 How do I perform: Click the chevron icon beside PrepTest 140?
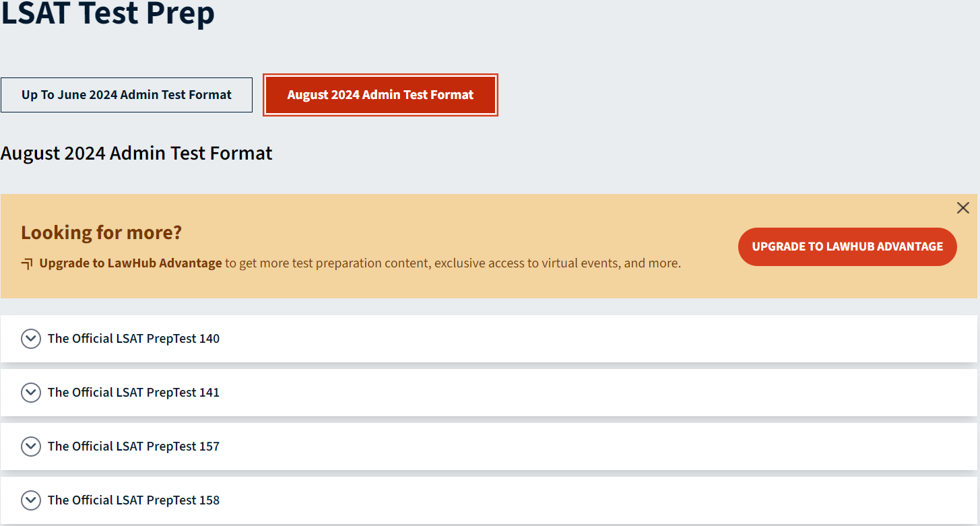30,338
